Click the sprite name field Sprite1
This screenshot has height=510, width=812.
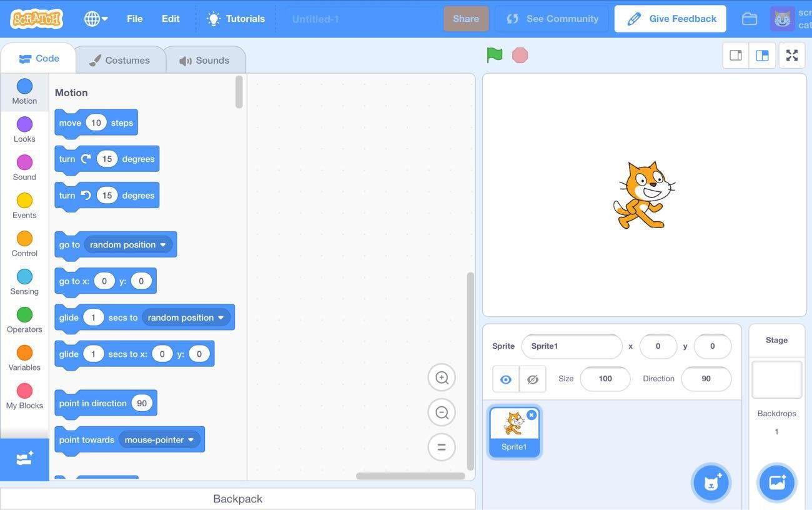pyautogui.click(x=572, y=346)
